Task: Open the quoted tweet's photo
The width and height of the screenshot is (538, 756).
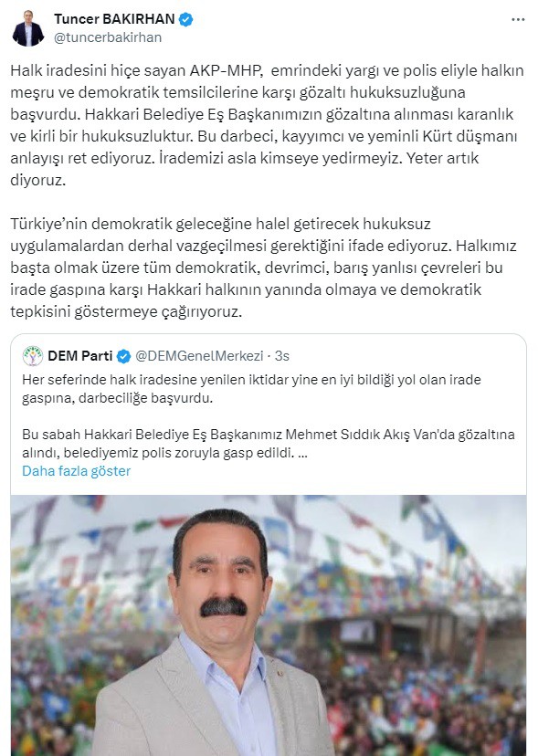Action: click(x=269, y=625)
